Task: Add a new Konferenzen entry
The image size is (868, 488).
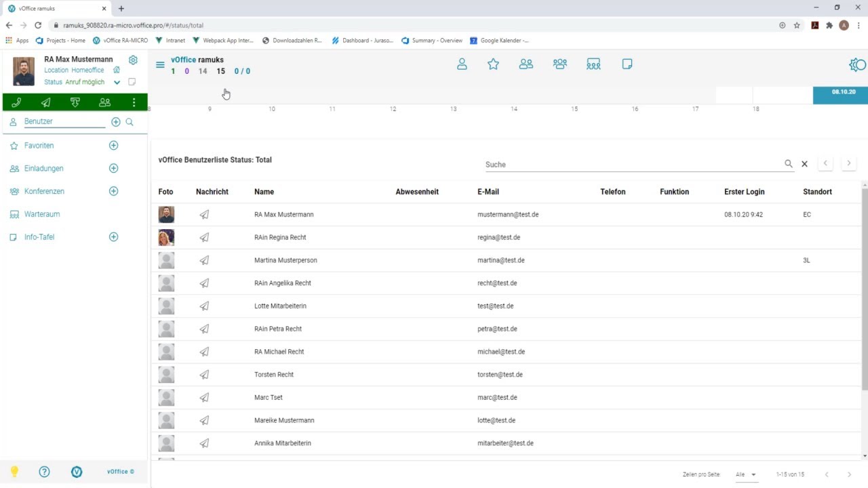Action: pos(113,191)
